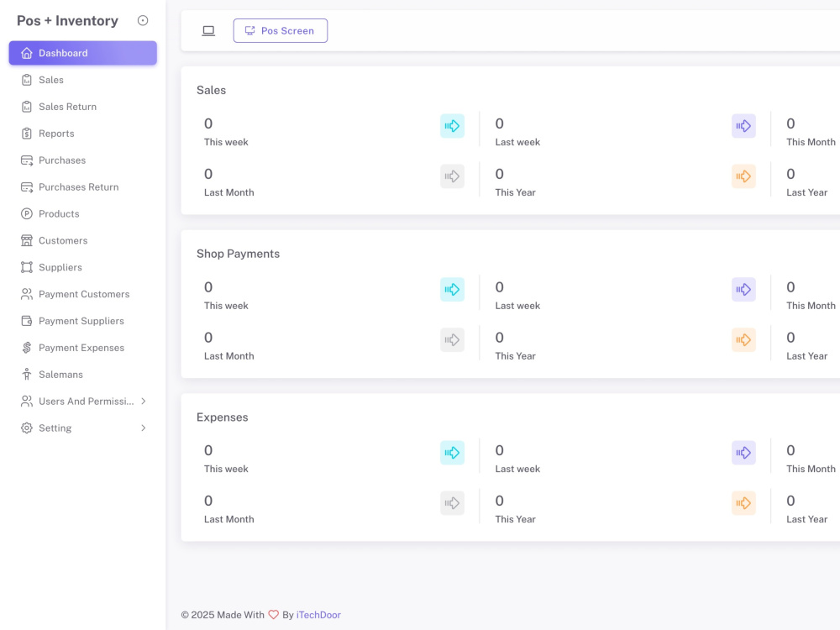The image size is (840, 630).
Task: Click the Sales section heading
Action: tap(211, 90)
